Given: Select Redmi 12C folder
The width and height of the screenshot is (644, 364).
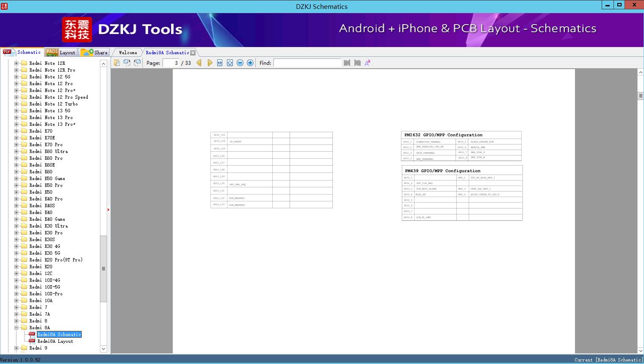Looking at the screenshot, I should (41, 273).
